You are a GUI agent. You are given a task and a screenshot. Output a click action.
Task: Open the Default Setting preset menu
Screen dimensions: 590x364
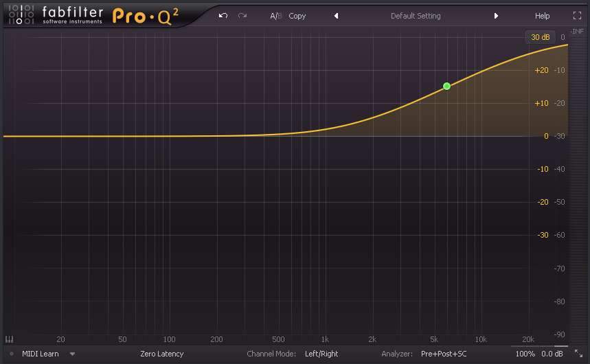(x=416, y=16)
